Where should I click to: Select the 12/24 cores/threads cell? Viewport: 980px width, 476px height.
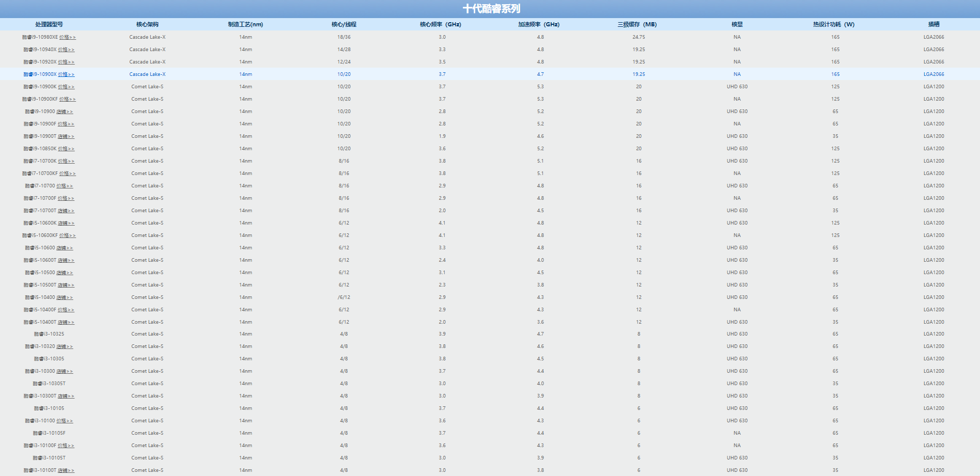[x=344, y=62]
